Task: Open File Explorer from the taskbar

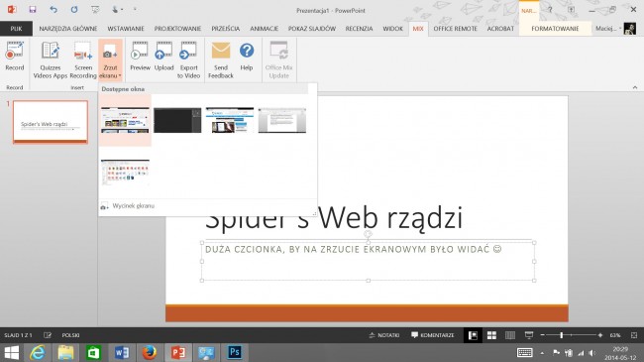Action: click(65, 353)
